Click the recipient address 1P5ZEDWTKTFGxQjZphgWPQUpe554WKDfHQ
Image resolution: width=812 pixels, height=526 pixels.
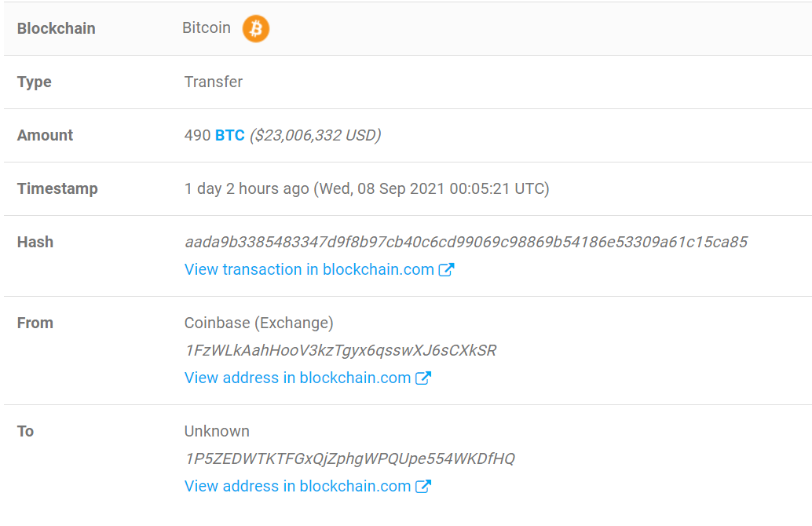point(349,458)
